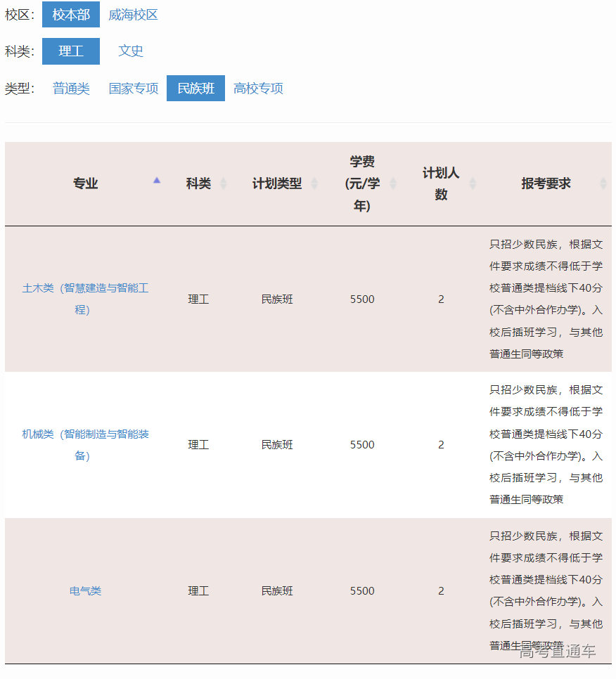The image size is (616, 679).
Task: Click the sort arrows beside 计划类型 header
Action: point(316,183)
